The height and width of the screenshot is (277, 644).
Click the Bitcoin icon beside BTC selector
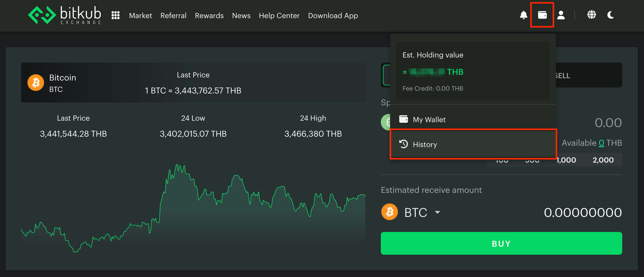389,212
